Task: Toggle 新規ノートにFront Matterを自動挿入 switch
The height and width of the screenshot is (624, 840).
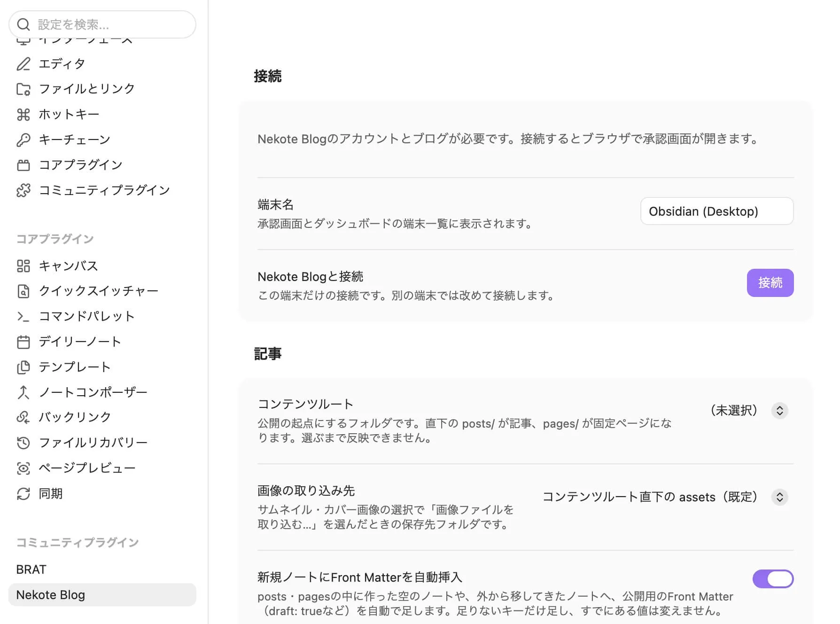Action: [x=773, y=579]
